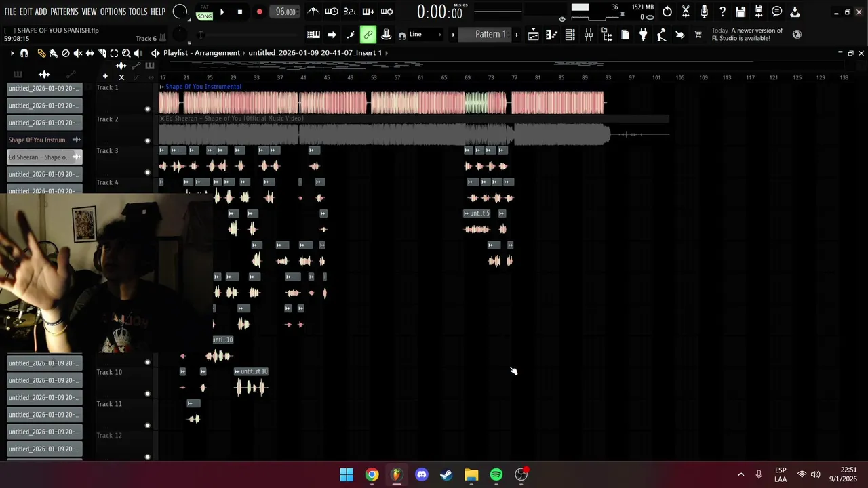
Task: Save the project with floppy disk icon
Action: coord(741,12)
